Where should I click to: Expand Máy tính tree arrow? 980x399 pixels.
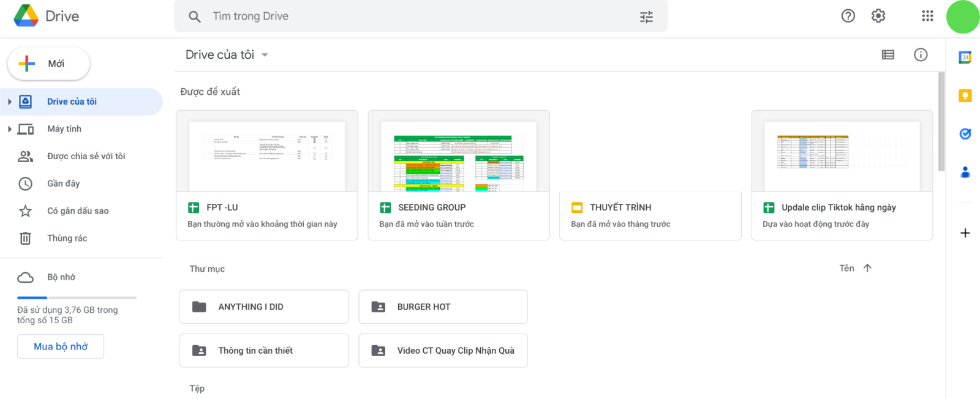pos(9,129)
